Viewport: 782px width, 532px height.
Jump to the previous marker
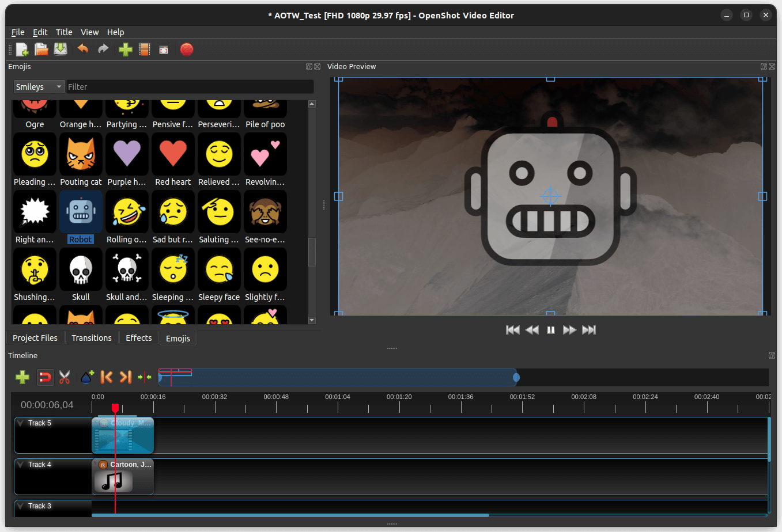(107, 377)
